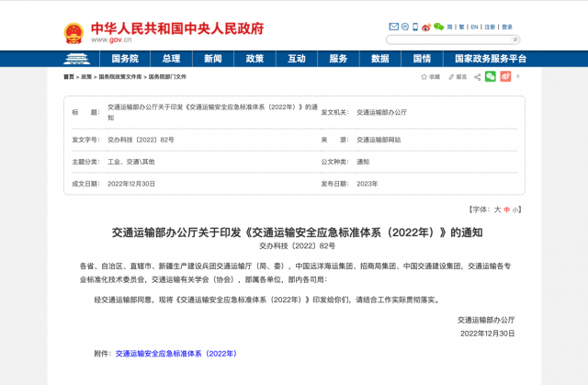Click the plus more-share icon
Image resolution: width=588 pixels, height=385 pixels.
click(518, 76)
